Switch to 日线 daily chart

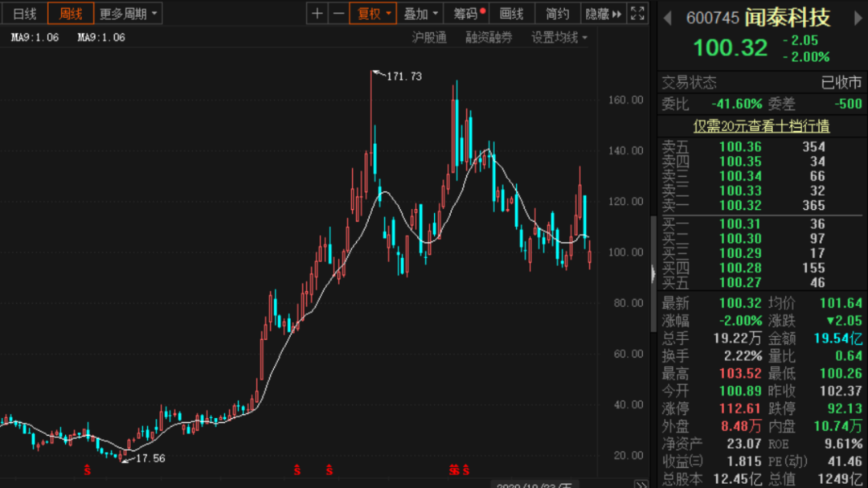[x=24, y=14]
